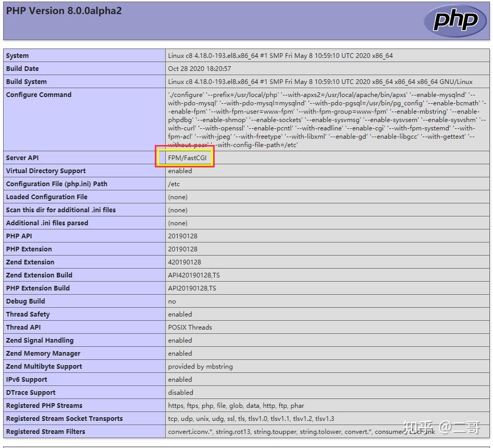Select the Thread Safety enabled value

(180, 314)
